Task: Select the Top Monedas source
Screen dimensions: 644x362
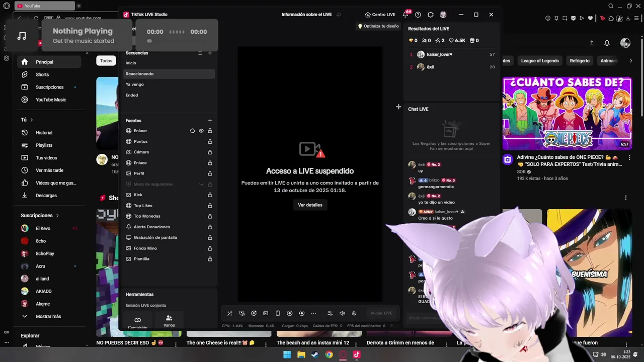Action: pyautogui.click(x=170, y=216)
